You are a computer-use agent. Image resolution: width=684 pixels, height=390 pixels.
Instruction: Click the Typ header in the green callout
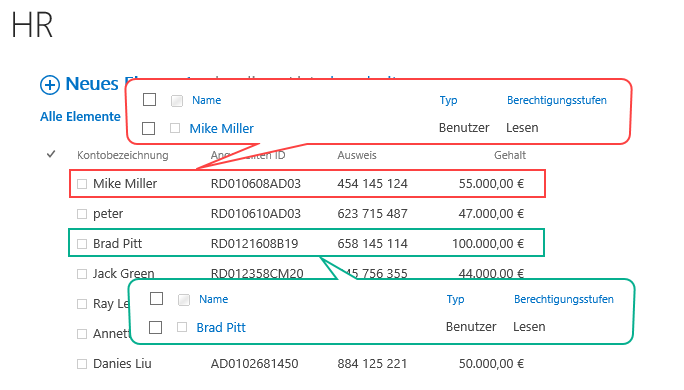click(455, 299)
